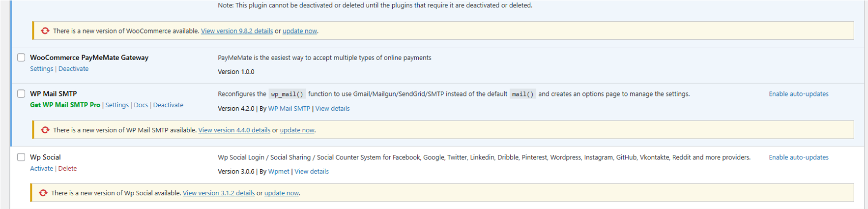Enable auto-updates for Wp Social
Image resolution: width=868 pixels, height=209 pixels.
(x=798, y=157)
